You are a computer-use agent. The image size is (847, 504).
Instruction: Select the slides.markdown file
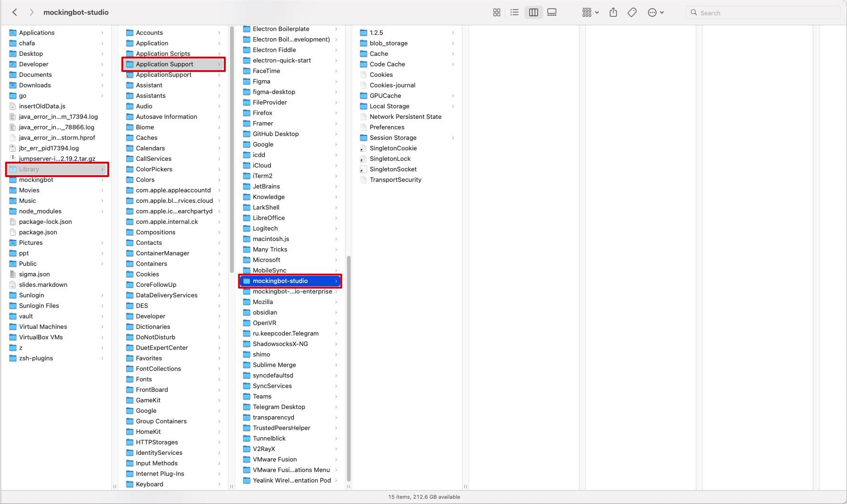[x=57, y=284]
